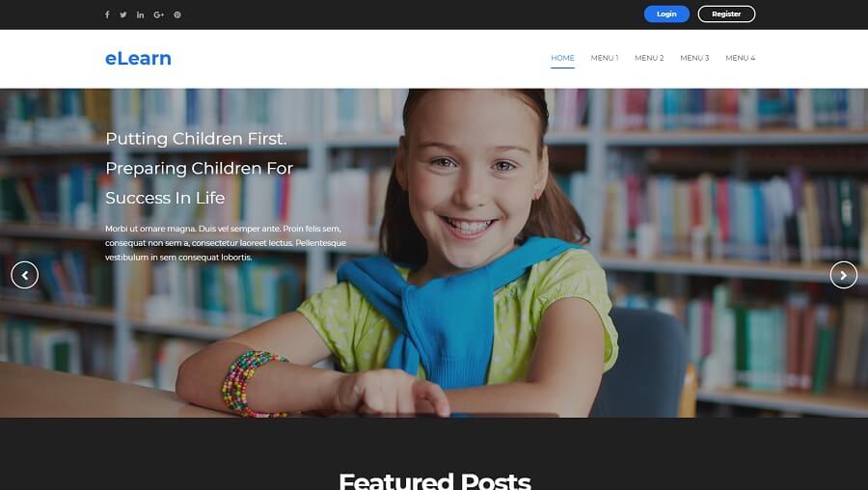Viewport: 868px width, 490px height.
Task: Open the Twitter social icon
Action: click(x=122, y=14)
